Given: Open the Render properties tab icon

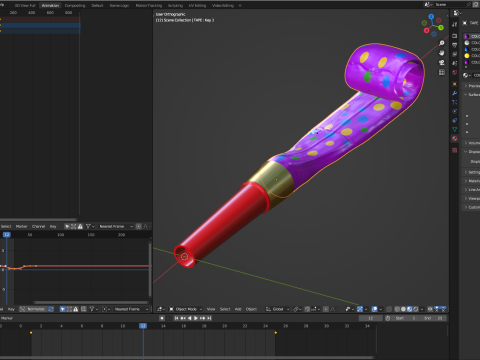Looking at the screenshot, I should pyautogui.click(x=455, y=36).
